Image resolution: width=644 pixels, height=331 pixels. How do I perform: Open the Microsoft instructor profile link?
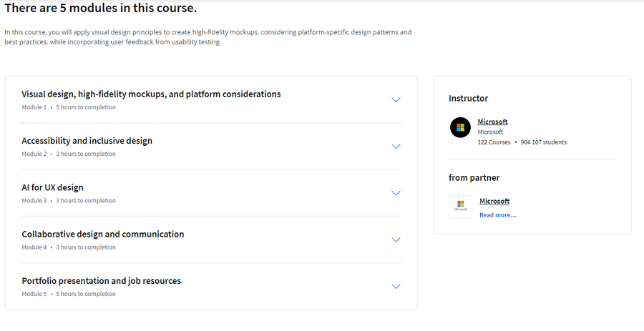coord(492,122)
